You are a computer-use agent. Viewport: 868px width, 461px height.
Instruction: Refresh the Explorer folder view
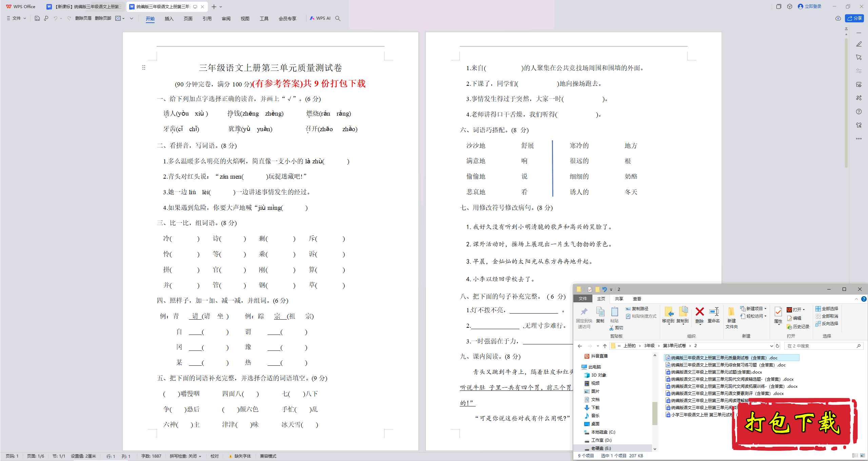[777, 346]
